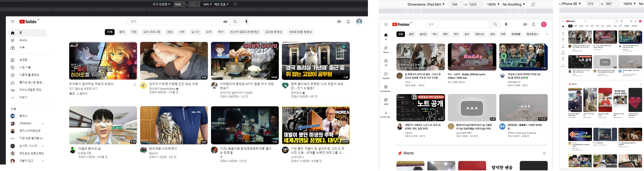Open the hamburger guide menu in desktop view
Viewport: 644px width, 171px height.
point(12,22)
